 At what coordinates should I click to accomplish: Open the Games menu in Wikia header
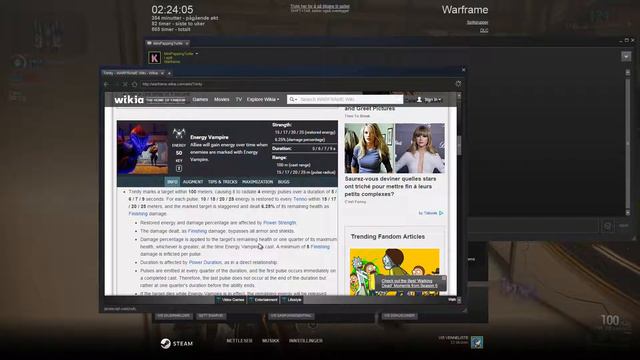coord(200,99)
